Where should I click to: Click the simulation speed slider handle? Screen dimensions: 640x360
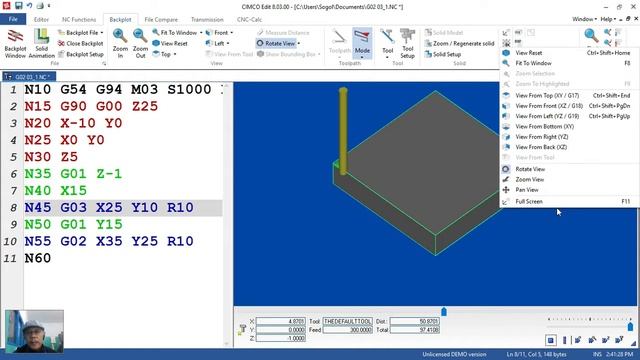(x=630, y=327)
